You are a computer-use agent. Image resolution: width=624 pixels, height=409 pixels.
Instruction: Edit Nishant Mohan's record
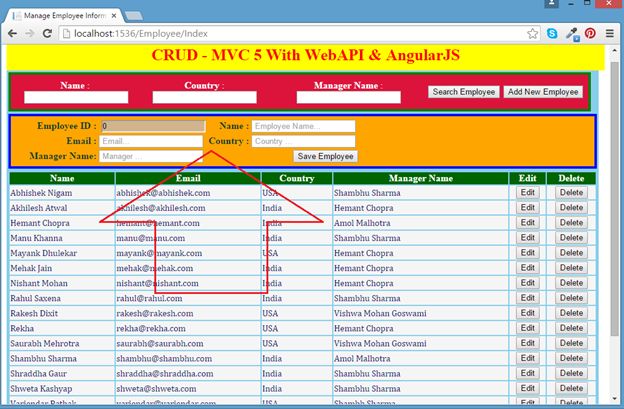pos(528,283)
